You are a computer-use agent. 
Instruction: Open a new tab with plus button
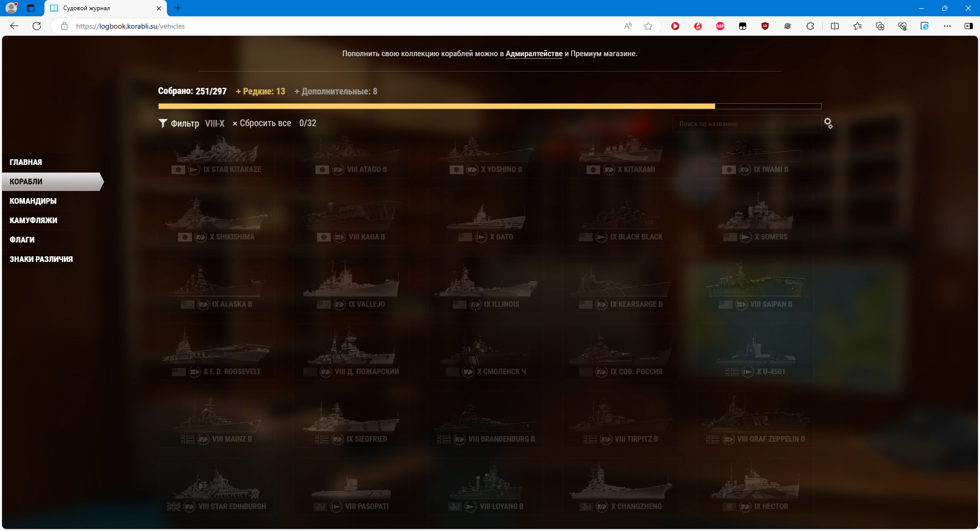[x=178, y=8]
